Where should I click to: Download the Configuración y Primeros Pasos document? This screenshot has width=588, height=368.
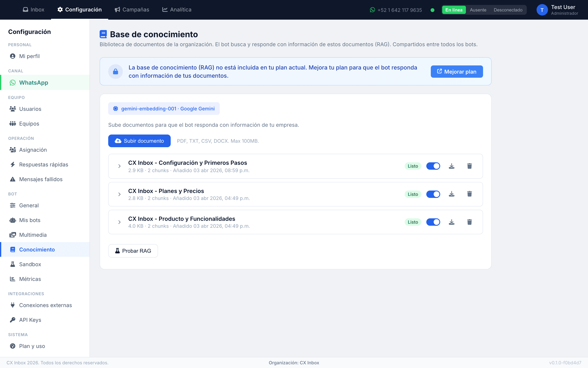point(451,166)
